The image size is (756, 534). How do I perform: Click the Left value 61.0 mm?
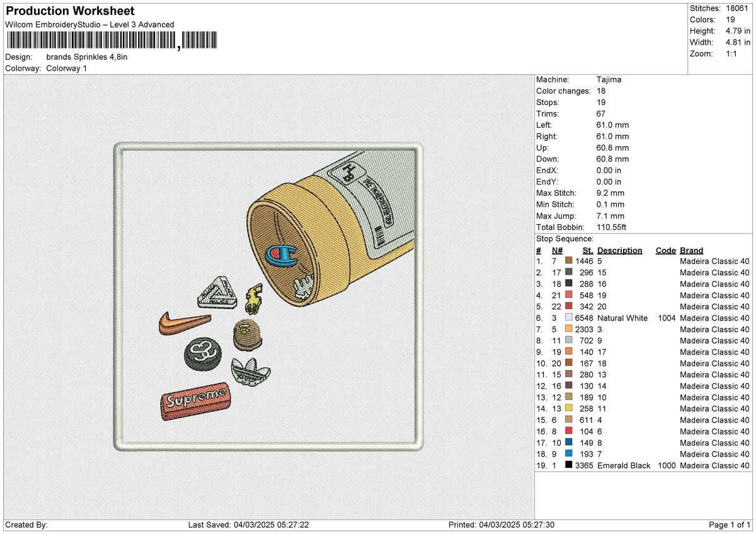pos(612,125)
